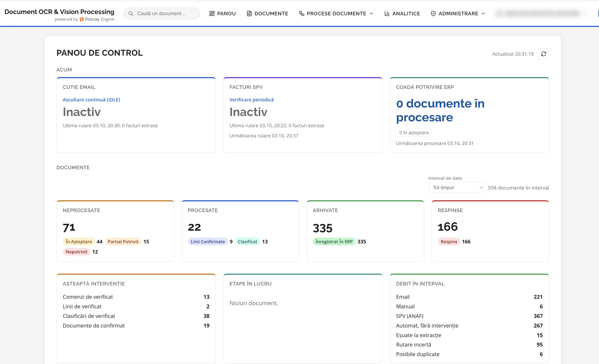This screenshot has height=364, width=599.
Task: Click the Verificare periodică link
Action: point(252,100)
